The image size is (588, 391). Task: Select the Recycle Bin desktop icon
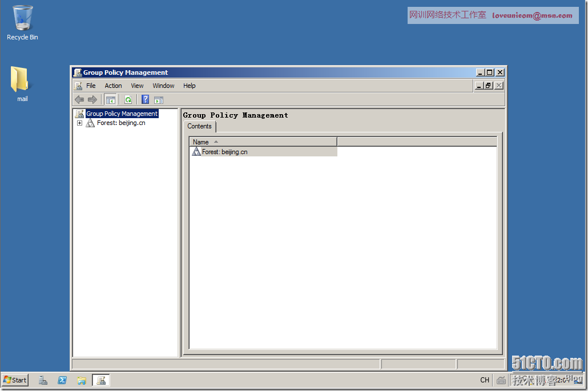point(22,23)
